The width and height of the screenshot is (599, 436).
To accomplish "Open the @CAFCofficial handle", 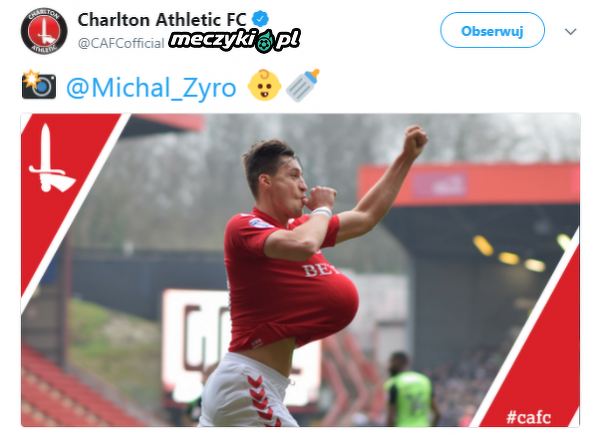I will click(121, 43).
